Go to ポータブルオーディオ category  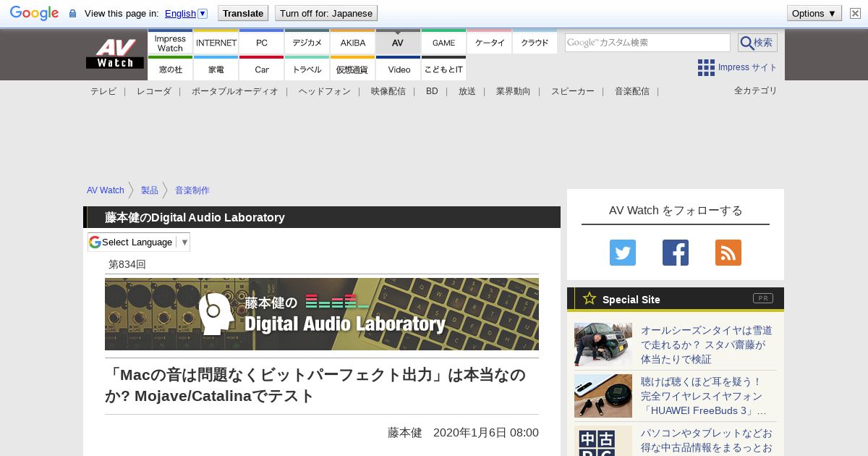(x=234, y=91)
